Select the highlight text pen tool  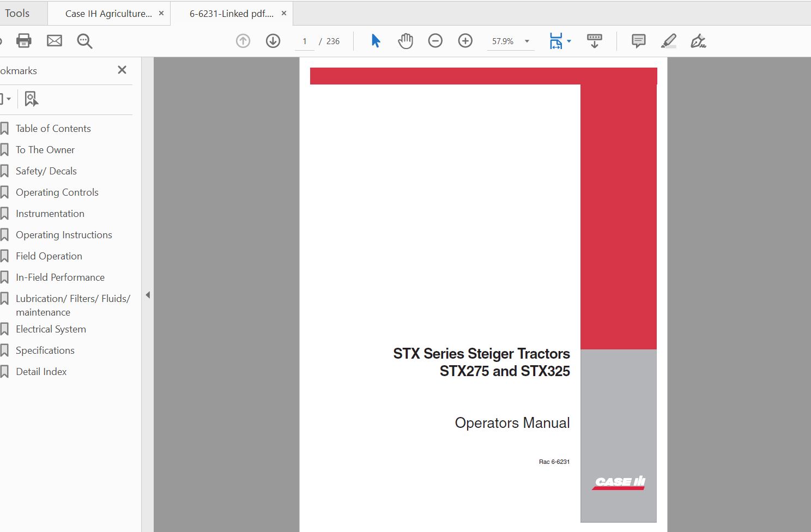click(669, 41)
